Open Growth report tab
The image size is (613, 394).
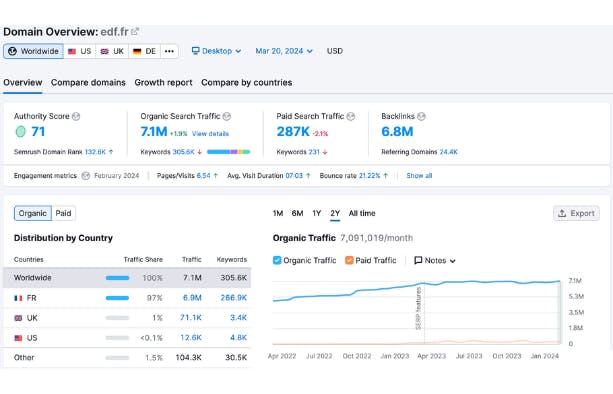(163, 82)
